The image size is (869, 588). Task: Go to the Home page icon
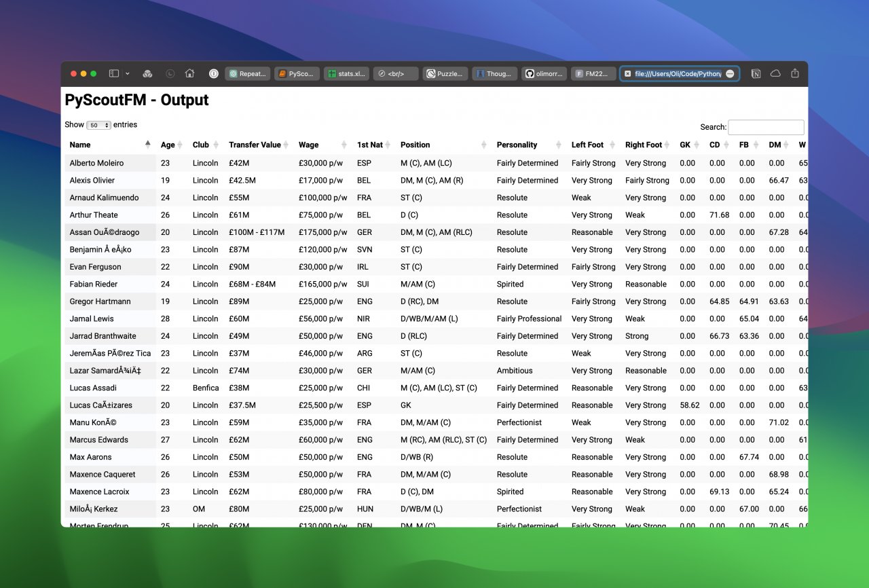click(189, 73)
